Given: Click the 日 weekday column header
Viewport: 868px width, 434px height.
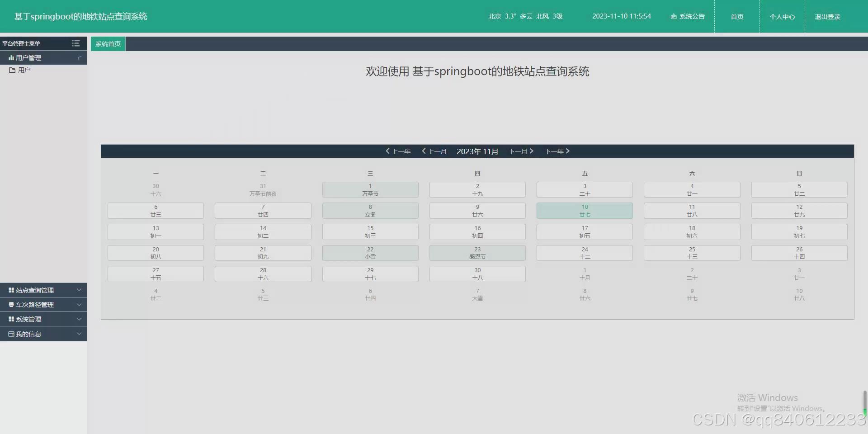Looking at the screenshot, I should [x=799, y=174].
